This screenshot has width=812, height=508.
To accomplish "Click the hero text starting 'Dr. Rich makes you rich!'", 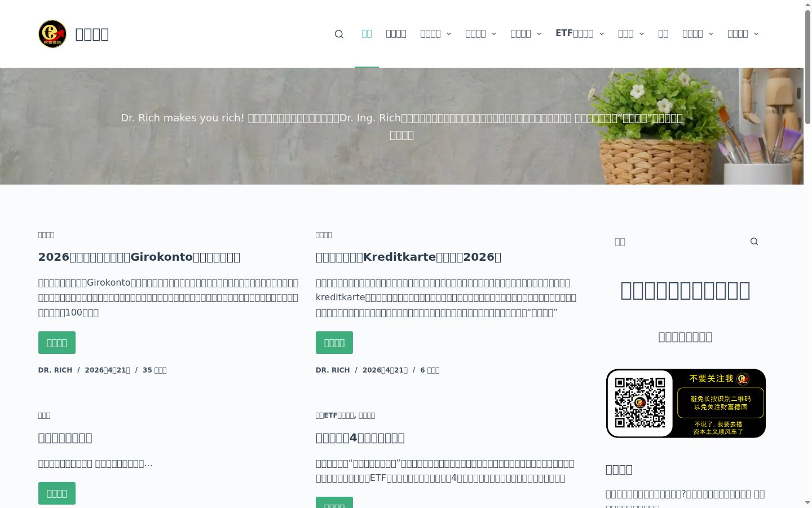I will pos(401,126).
